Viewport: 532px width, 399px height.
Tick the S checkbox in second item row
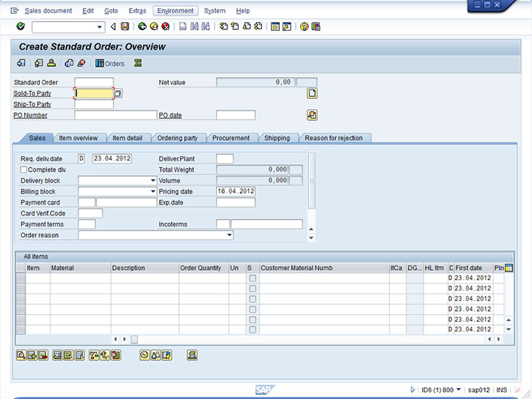pyautogui.click(x=252, y=289)
